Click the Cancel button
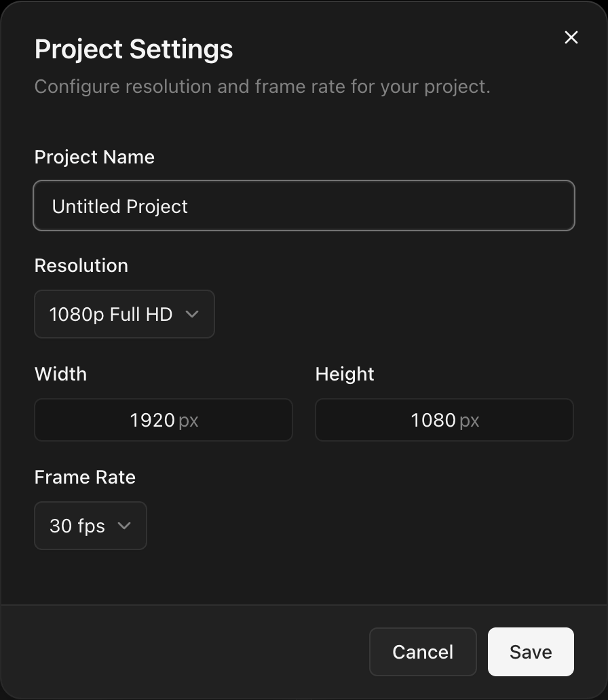 (423, 652)
